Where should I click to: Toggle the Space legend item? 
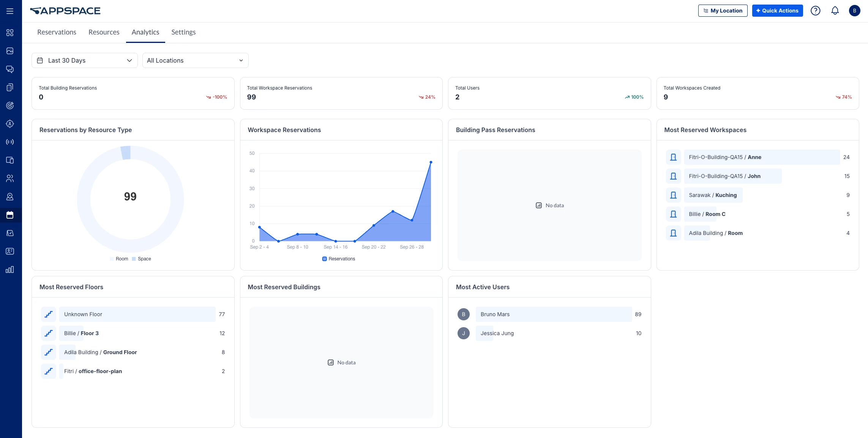(x=141, y=259)
